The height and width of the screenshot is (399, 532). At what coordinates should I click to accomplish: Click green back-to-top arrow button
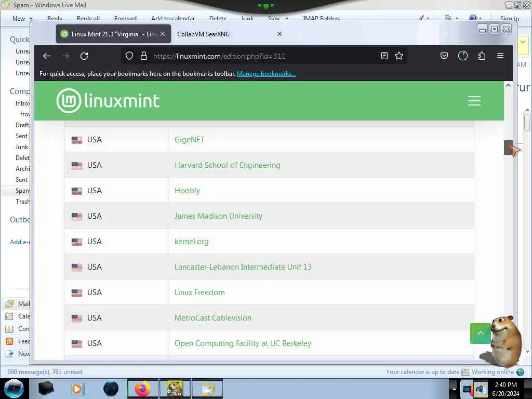(x=480, y=333)
